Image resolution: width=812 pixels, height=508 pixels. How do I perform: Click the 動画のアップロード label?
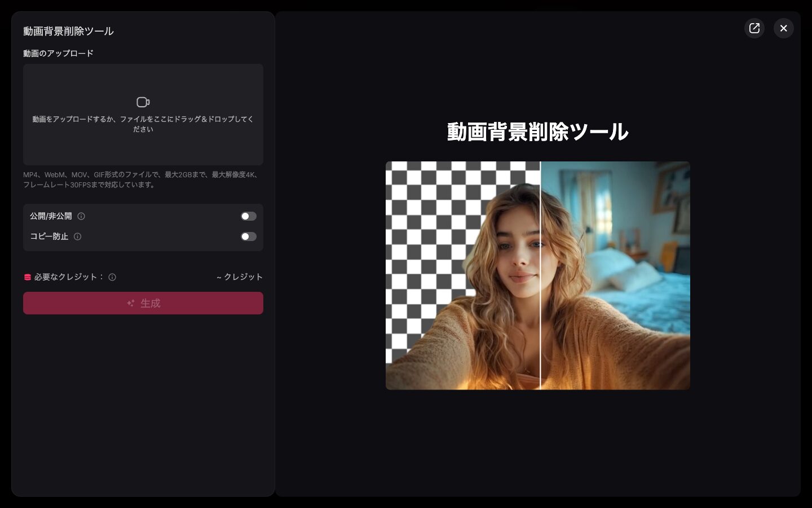click(58, 54)
